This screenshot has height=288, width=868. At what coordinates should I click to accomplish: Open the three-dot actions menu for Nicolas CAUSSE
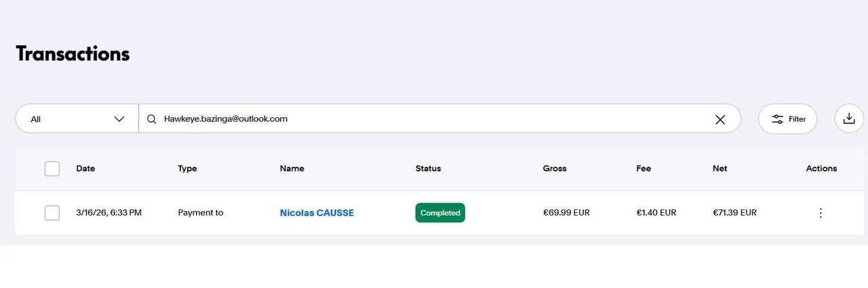[821, 213]
